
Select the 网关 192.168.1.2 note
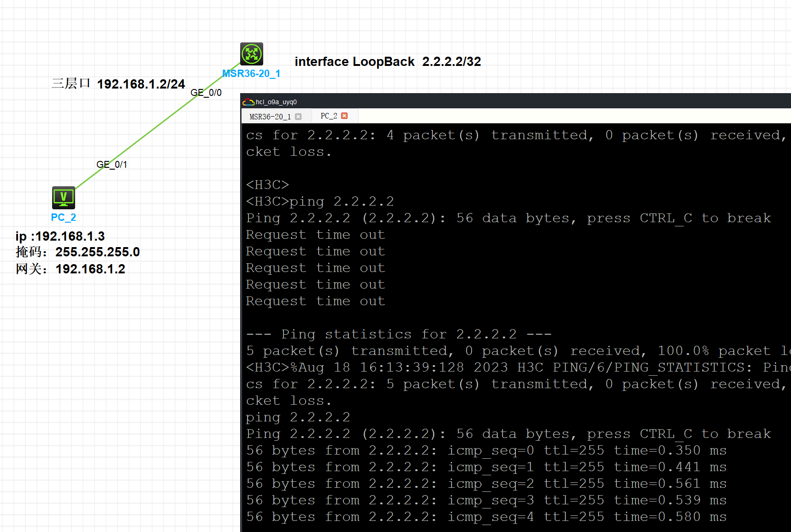point(71,269)
